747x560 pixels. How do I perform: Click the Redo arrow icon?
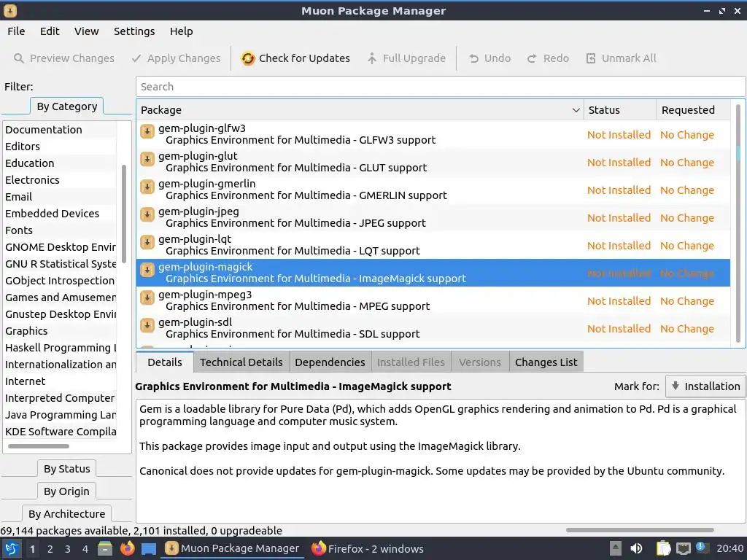click(x=532, y=58)
